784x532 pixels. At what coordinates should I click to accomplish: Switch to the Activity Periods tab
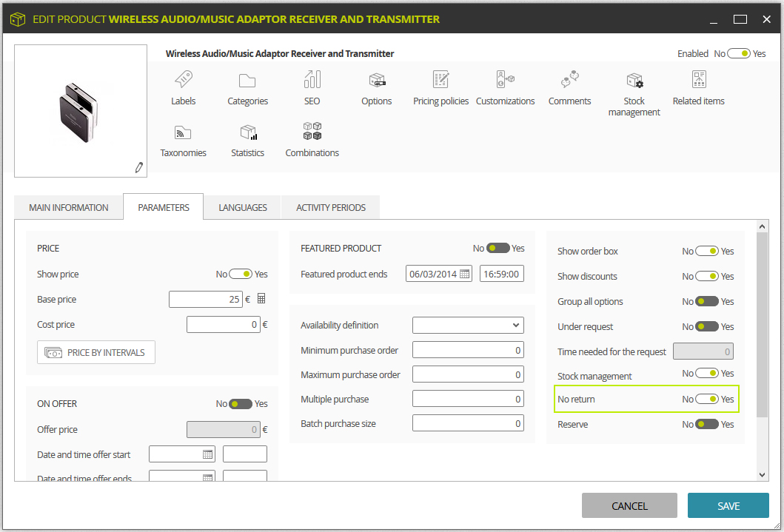coord(330,207)
